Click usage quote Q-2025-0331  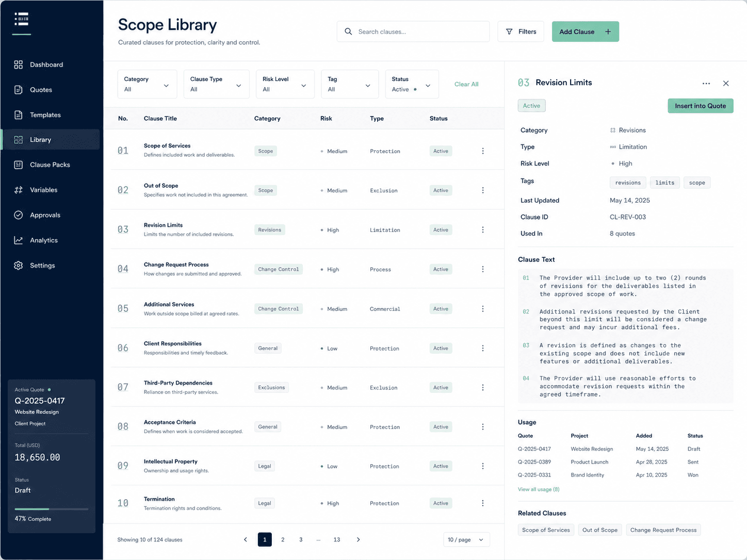click(534, 475)
